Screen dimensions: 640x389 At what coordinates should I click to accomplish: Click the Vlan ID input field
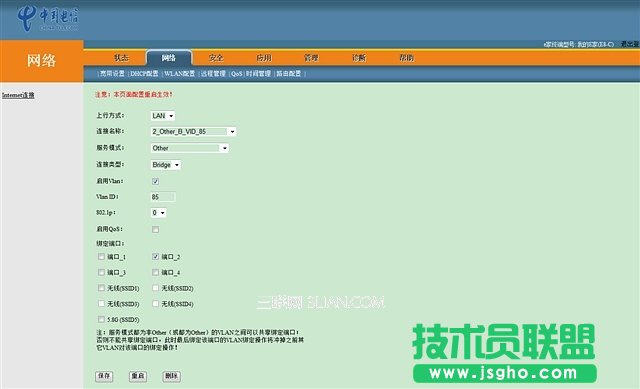163,197
